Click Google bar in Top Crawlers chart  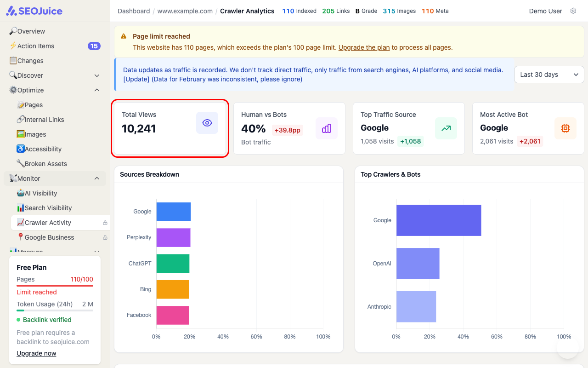click(439, 220)
